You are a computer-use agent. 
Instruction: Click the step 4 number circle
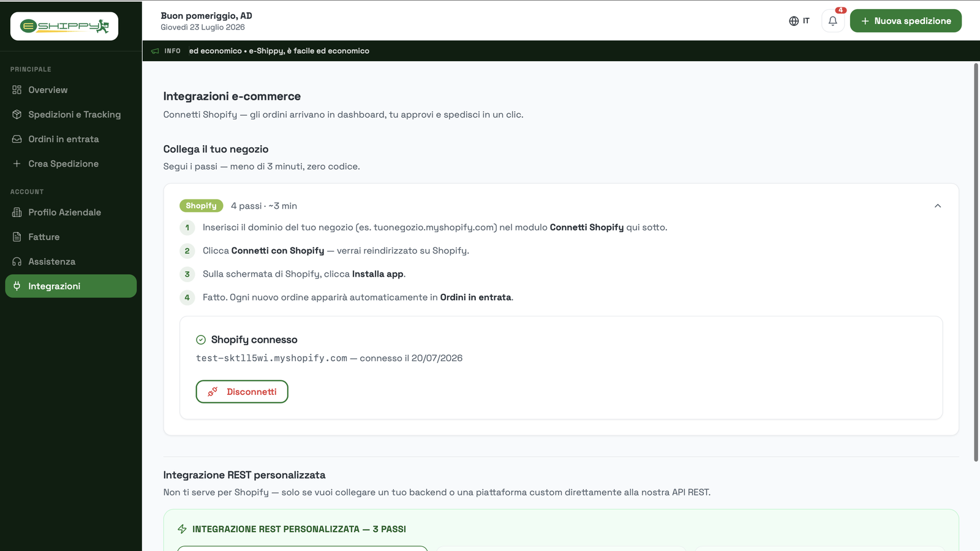click(x=187, y=298)
